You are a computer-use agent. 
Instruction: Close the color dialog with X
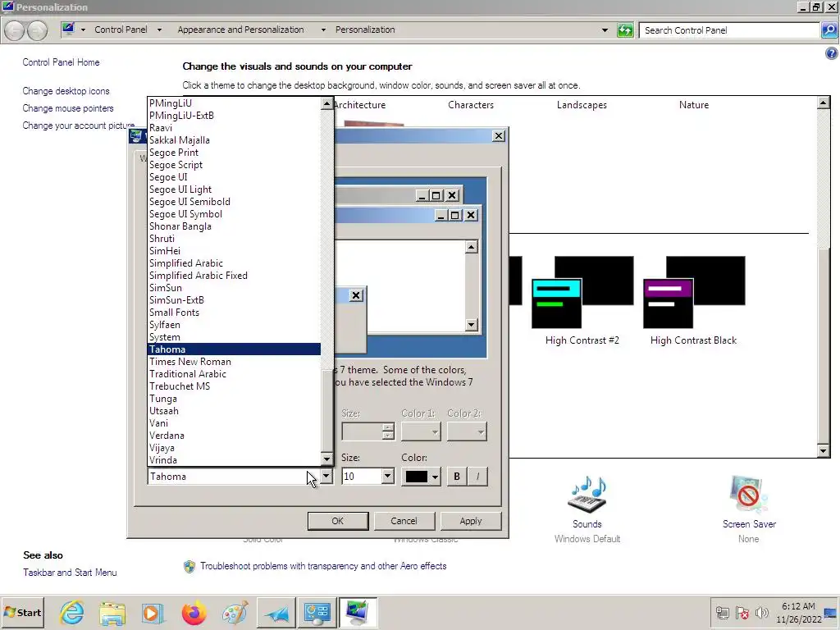tap(498, 136)
